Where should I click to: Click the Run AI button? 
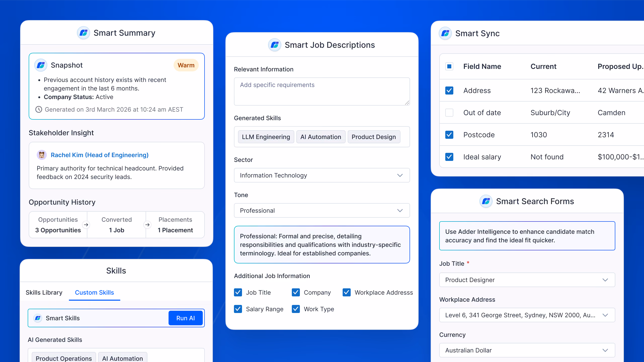pyautogui.click(x=186, y=318)
